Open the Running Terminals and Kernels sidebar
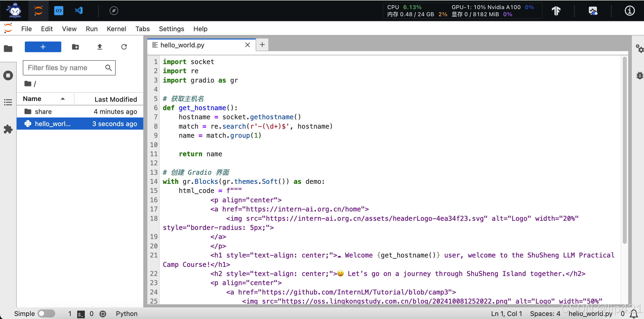Viewport: 644px width, 319px height. pyautogui.click(x=8, y=75)
